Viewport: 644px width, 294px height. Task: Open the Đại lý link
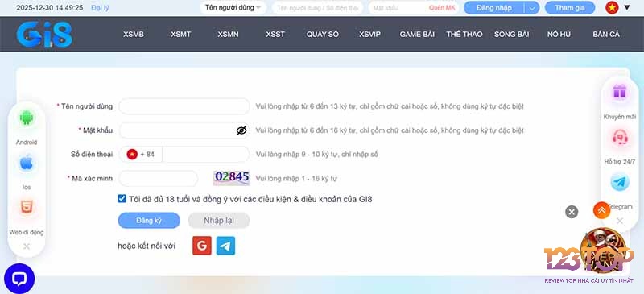coord(100,8)
